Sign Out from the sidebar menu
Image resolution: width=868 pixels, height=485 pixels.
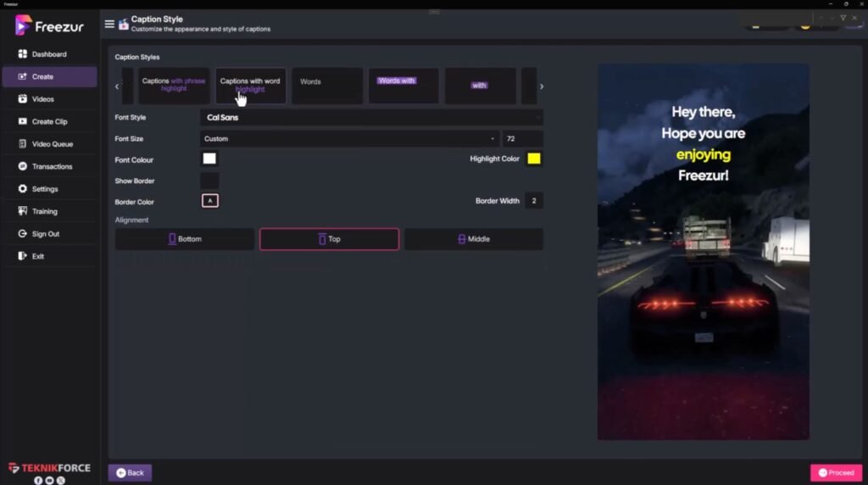[46, 234]
